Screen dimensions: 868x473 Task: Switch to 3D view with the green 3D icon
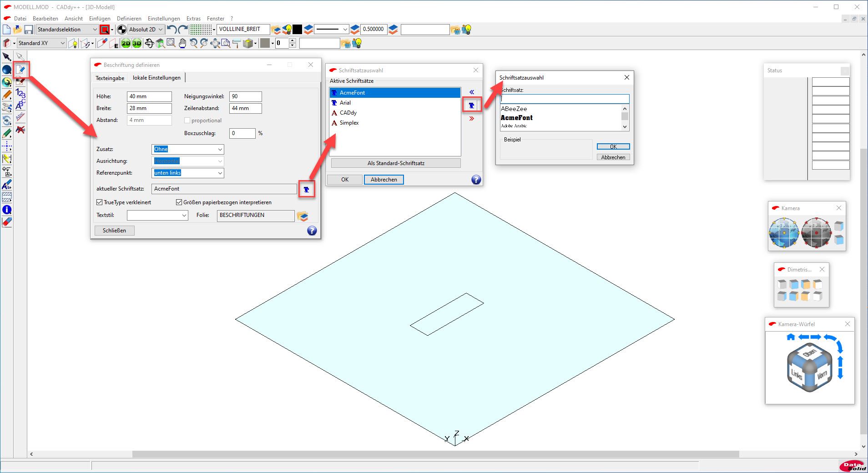click(x=137, y=43)
